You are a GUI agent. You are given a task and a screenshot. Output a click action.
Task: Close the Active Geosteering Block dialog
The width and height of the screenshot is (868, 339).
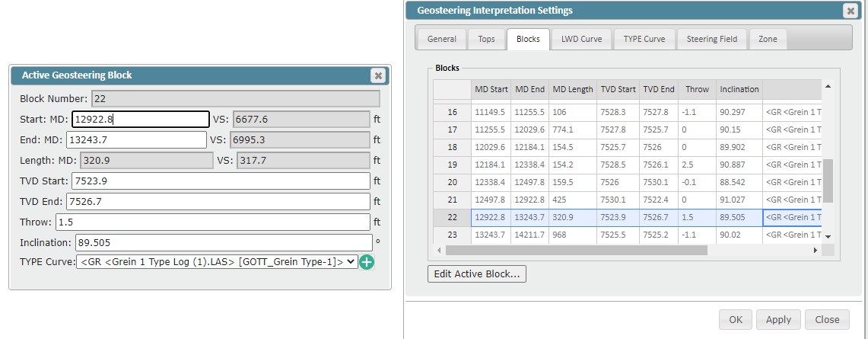click(378, 75)
